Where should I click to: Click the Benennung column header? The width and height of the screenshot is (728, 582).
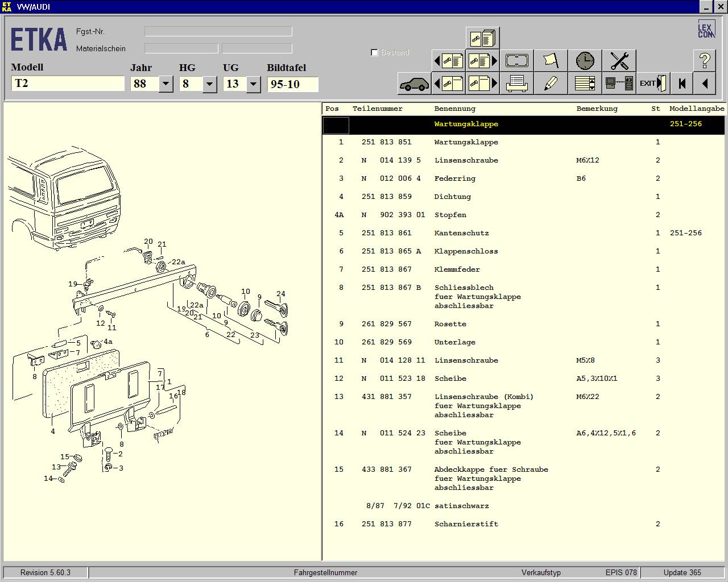point(454,109)
